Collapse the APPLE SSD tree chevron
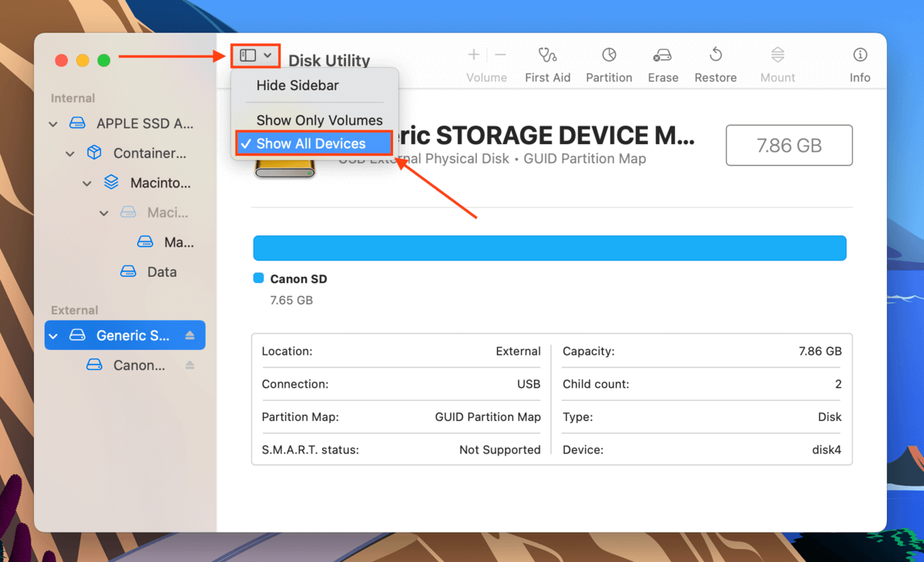The image size is (924, 562). [53, 124]
